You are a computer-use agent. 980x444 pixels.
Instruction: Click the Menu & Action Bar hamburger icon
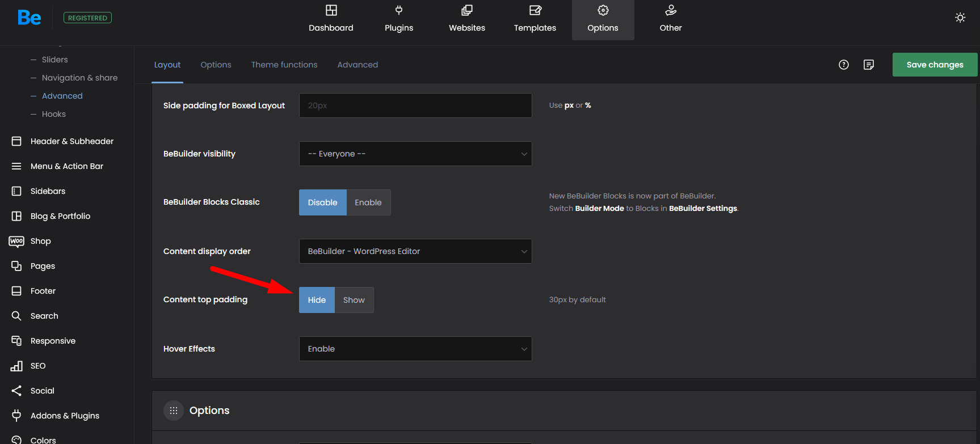(x=16, y=166)
